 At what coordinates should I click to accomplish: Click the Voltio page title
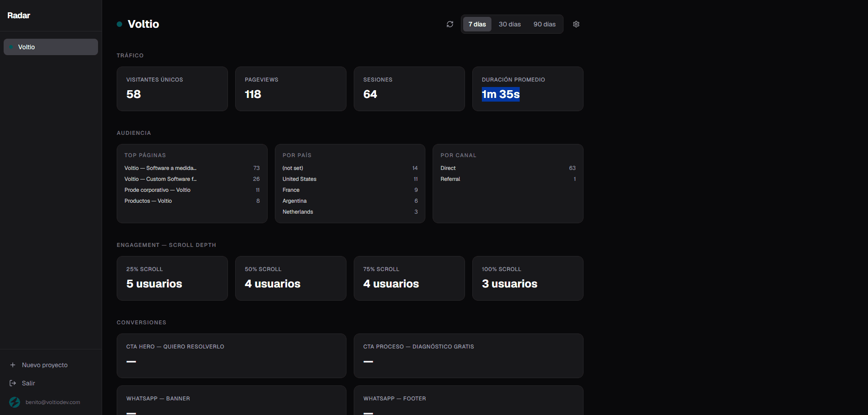(144, 24)
